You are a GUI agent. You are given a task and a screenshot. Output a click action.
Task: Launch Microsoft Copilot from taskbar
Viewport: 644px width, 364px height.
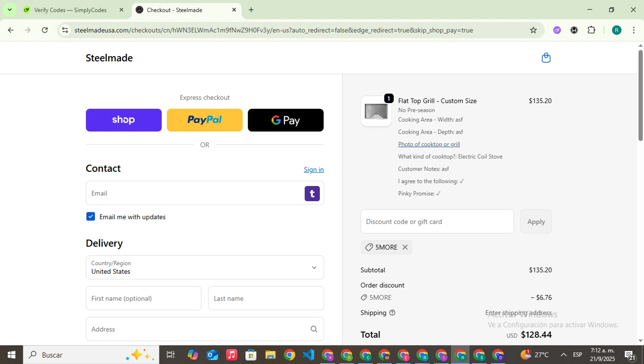(193, 355)
